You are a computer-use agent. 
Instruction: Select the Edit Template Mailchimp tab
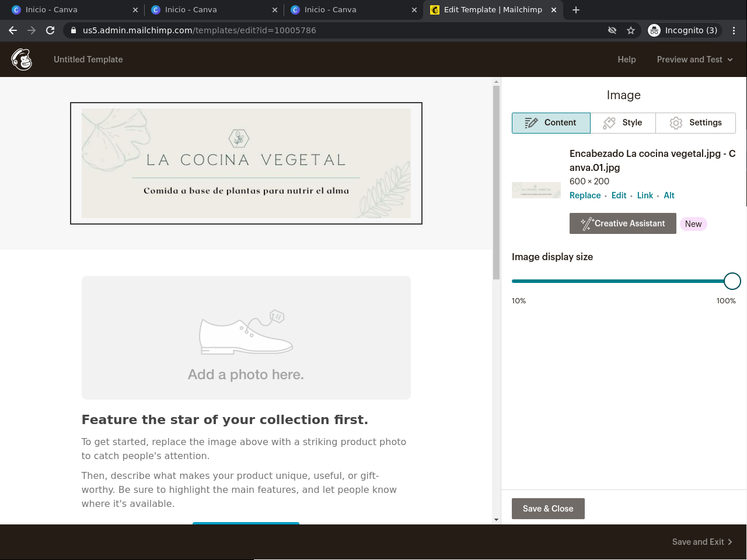493,10
